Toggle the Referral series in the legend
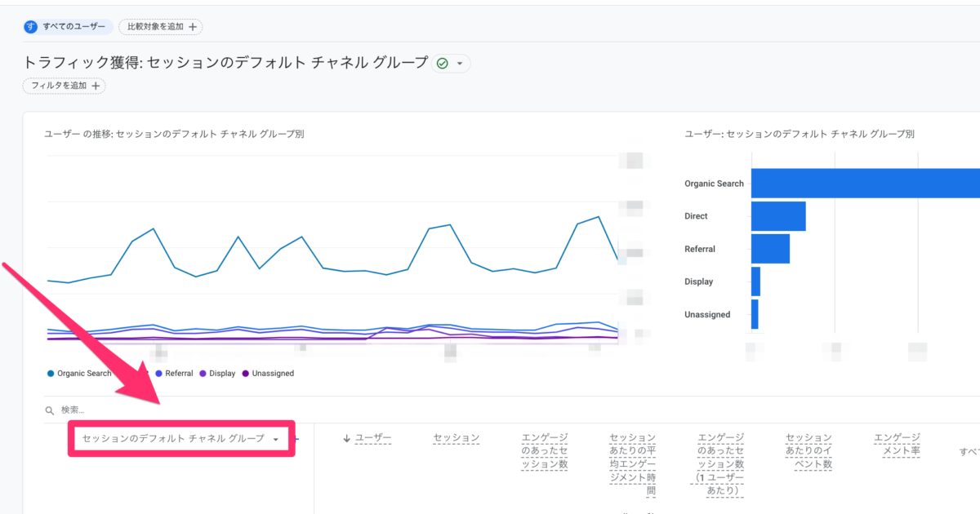This screenshot has width=980, height=514. pyautogui.click(x=174, y=373)
